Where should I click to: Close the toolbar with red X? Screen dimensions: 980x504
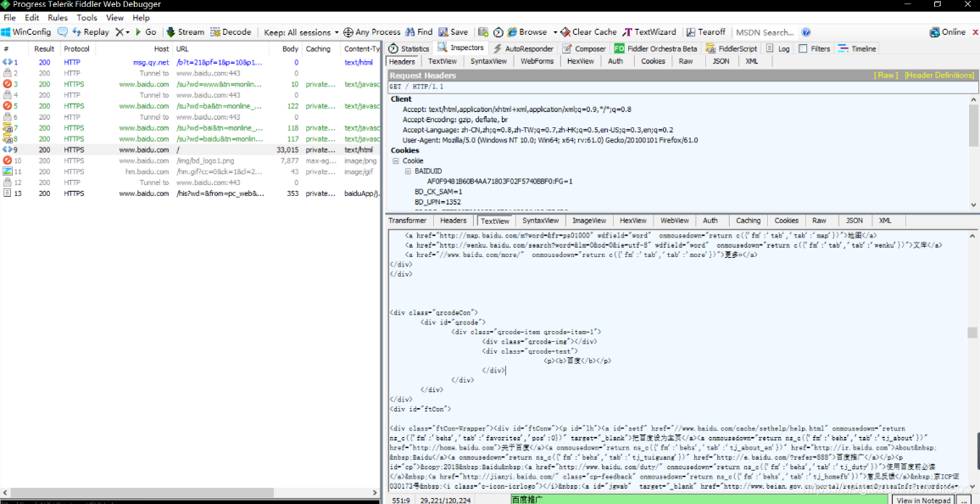coord(973,32)
